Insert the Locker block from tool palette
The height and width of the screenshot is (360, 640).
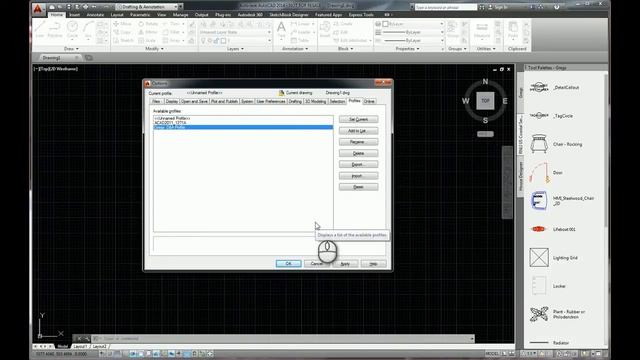[547, 286]
